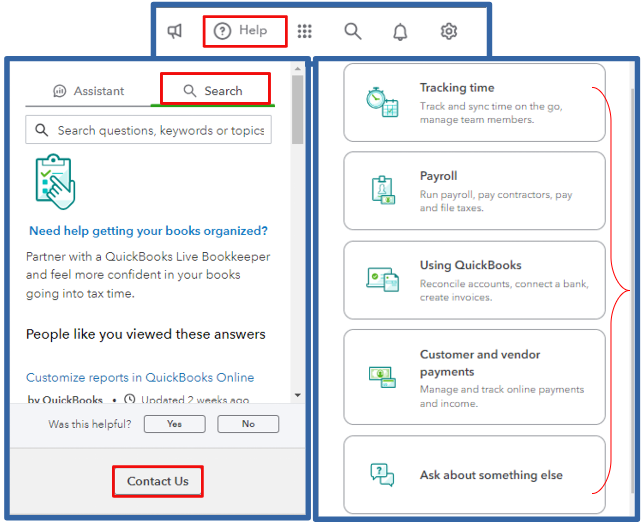Click the payments money icon
Image resolution: width=644 pixels, height=523 pixels.
click(382, 377)
